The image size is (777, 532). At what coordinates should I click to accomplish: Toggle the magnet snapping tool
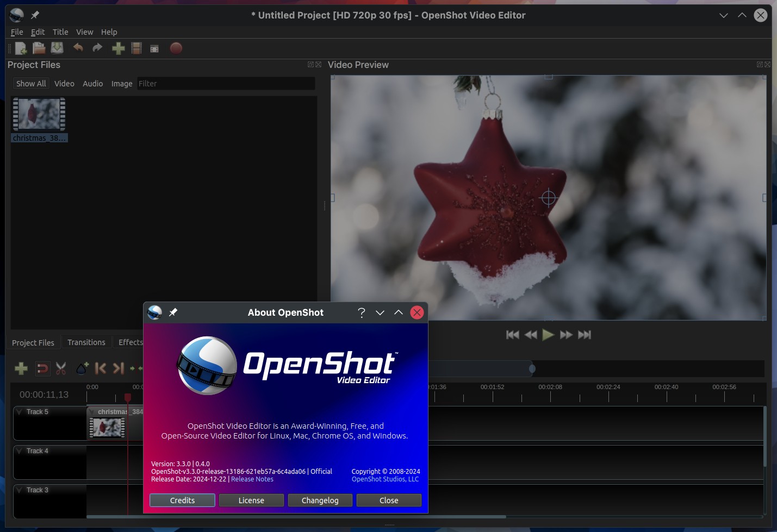[42, 368]
